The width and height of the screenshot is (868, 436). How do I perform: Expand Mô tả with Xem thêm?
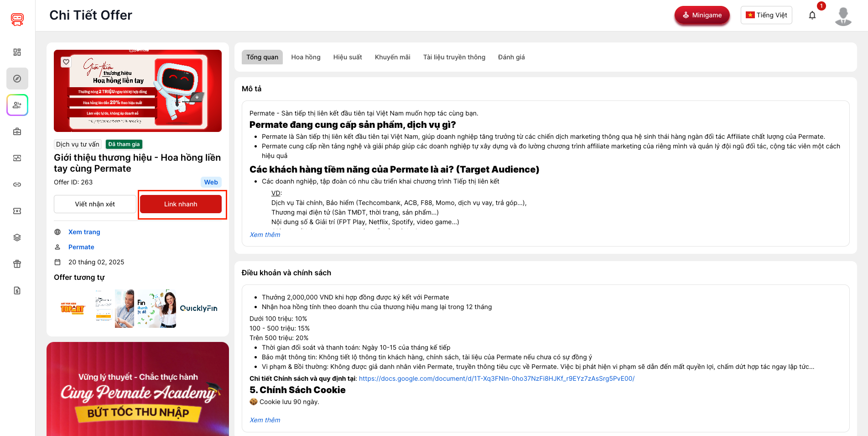pos(265,235)
